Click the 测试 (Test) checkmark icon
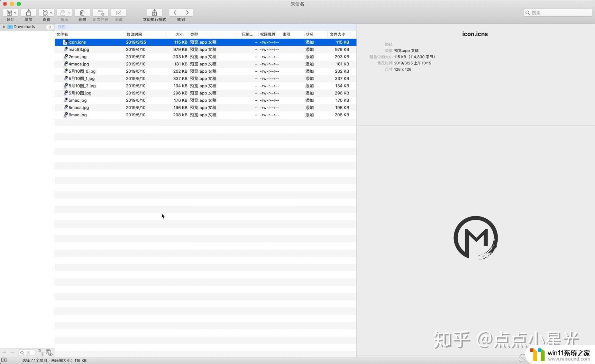The image size is (595, 364). pyautogui.click(x=119, y=13)
